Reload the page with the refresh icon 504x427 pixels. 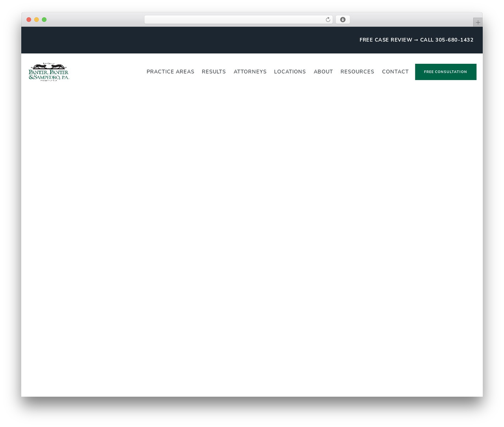pyautogui.click(x=328, y=20)
